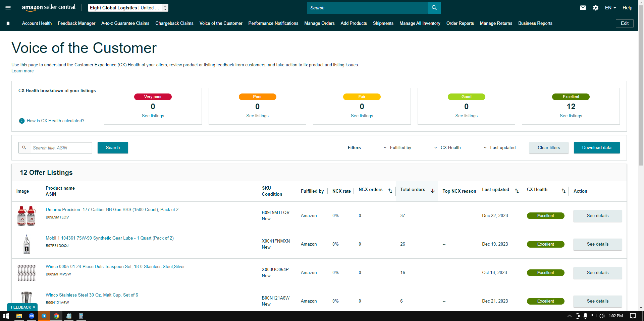The height and width of the screenshot is (321, 644).
Task: Open the mail messages icon
Action: pos(583,8)
